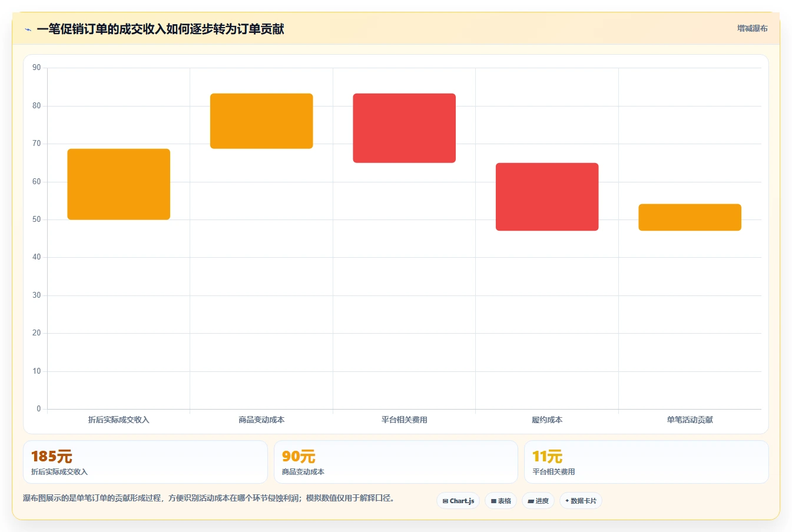Click the 数据卡片 tag chip
Viewport: 792px width, 532px height.
pyautogui.click(x=581, y=501)
